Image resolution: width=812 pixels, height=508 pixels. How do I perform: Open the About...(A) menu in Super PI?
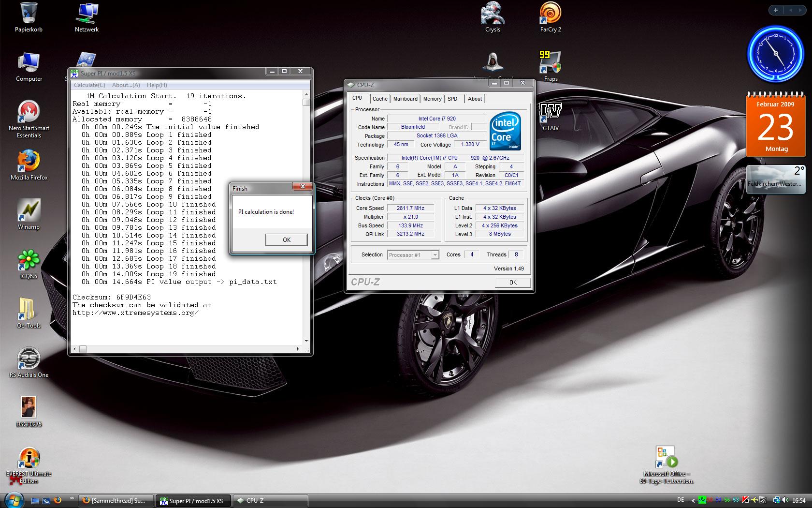(126, 85)
